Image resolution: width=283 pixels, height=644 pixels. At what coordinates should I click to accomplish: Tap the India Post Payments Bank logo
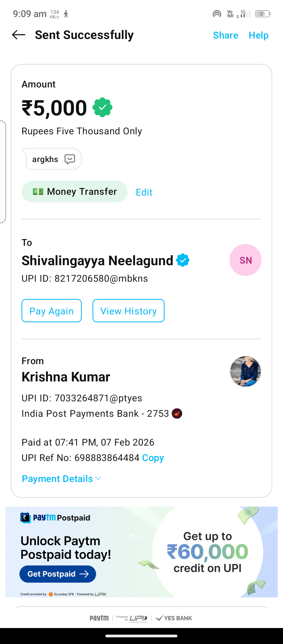[177, 414]
